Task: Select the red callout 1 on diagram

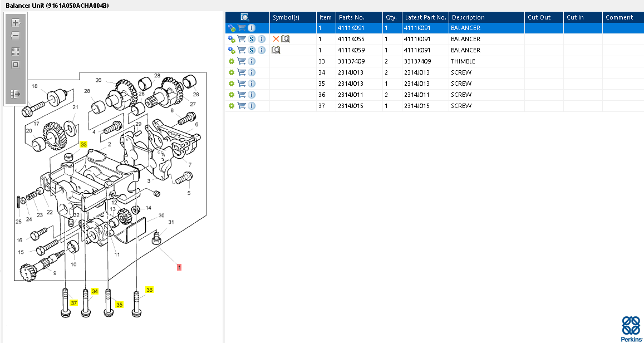Action: [x=179, y=267]
